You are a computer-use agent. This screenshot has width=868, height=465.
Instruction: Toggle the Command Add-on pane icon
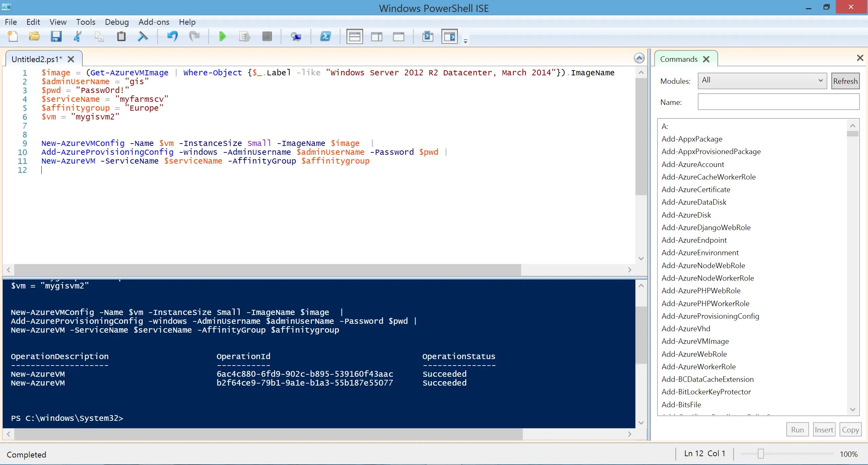click(450, 36)
